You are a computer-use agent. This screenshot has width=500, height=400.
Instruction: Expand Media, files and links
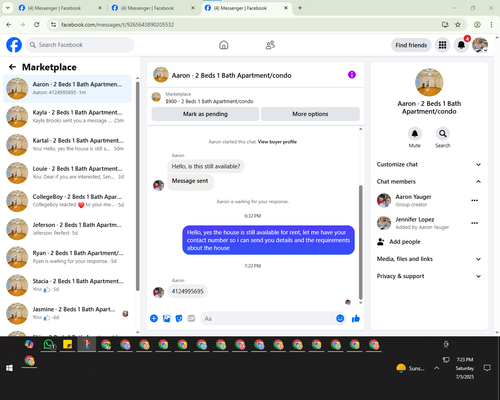(x=429, y=259)
